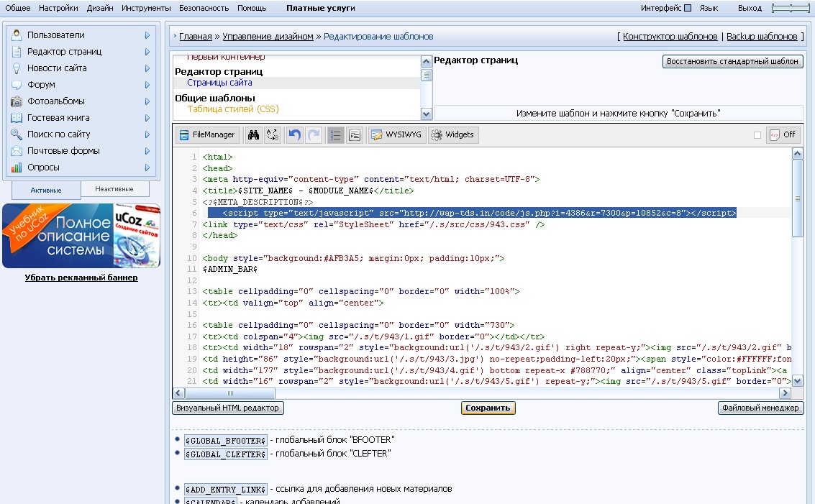Click the binoculars search icon

(x=253, y=135)
